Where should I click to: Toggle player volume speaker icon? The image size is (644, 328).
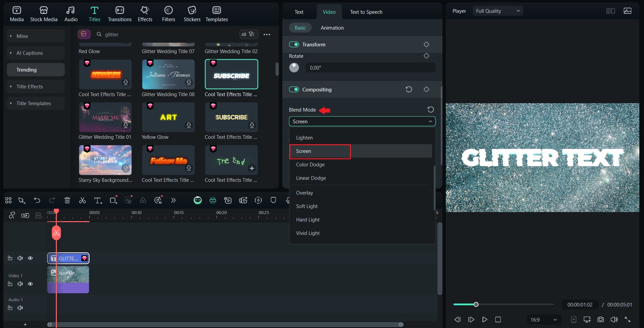tap(614, 319)
